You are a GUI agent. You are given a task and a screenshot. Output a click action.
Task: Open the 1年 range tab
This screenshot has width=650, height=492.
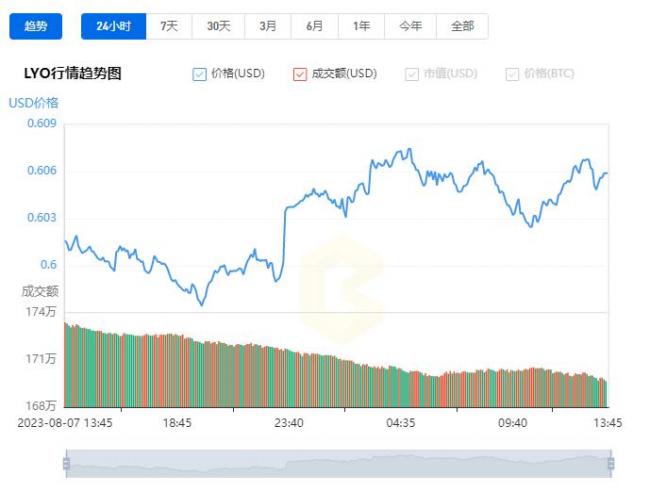(x=361, y=27)
